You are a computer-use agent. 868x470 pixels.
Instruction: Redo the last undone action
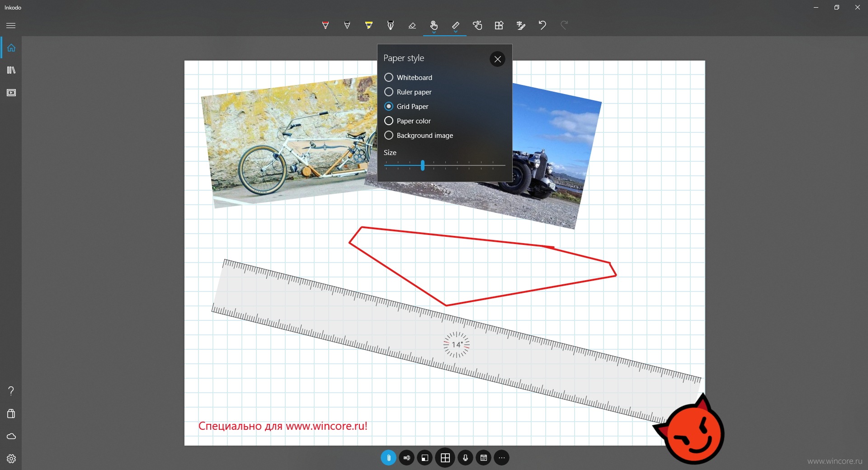[x=564, y=25]
